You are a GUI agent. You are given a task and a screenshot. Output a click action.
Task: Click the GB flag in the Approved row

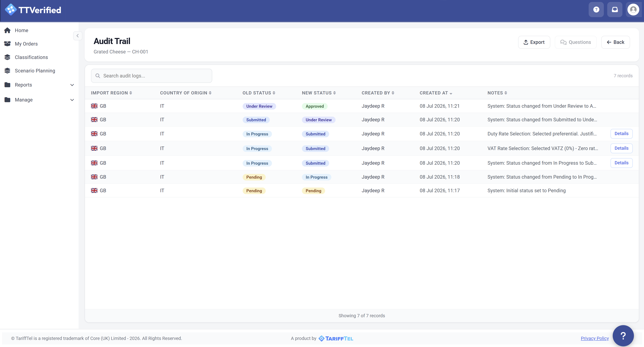[x=94, y=106]
